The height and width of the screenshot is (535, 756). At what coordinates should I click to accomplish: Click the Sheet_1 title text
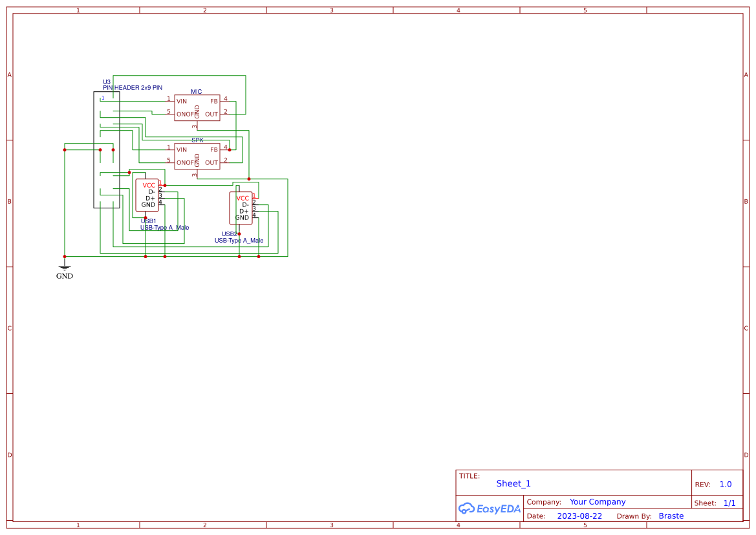coord(513,483)
